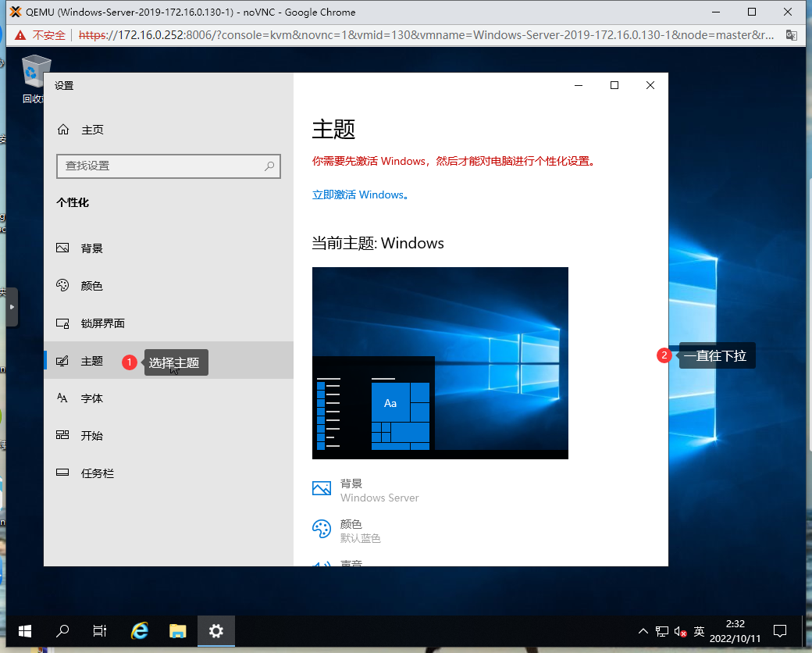Screen dimensions: 812x653
Task: Open the Action Center notification icon
Action: tap(780, 631)
